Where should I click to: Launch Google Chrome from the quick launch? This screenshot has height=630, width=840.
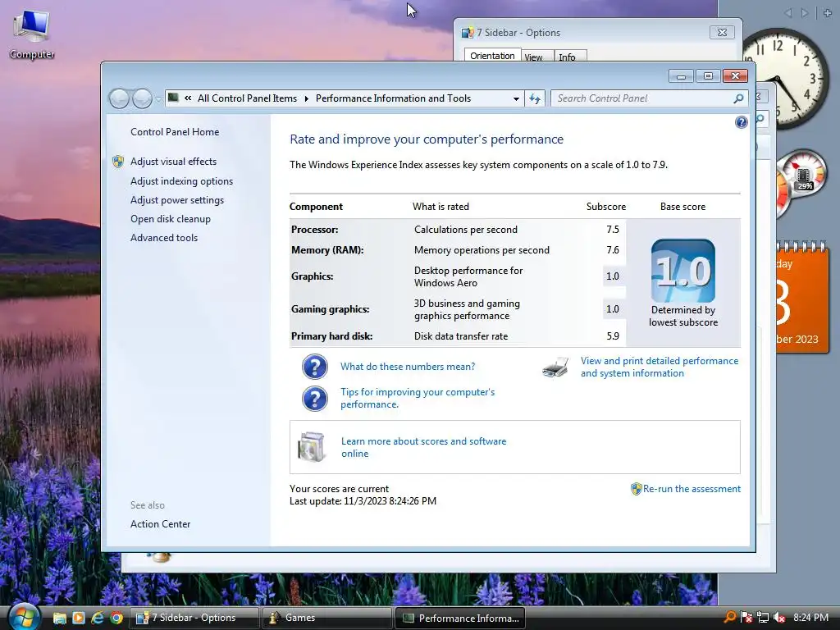(116, 618)
